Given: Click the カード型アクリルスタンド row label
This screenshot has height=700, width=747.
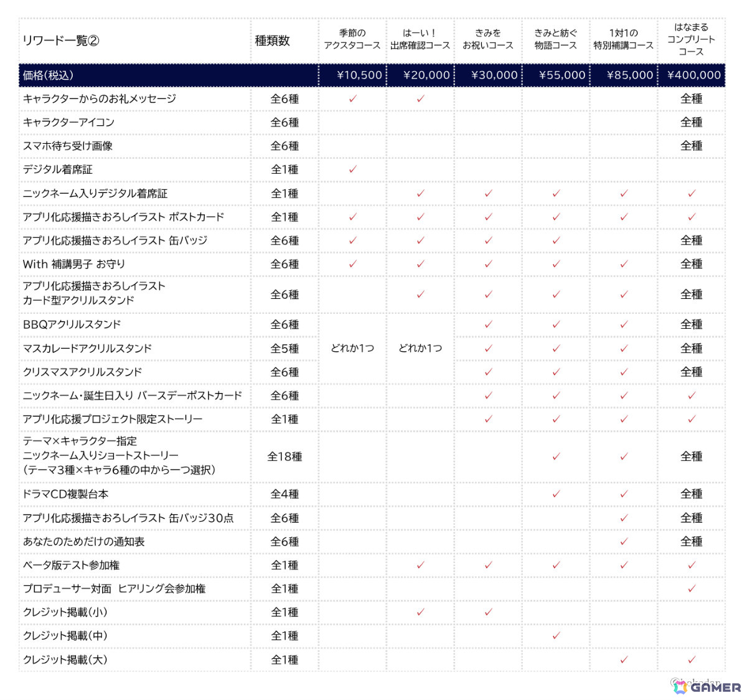Looking at the screenshot, I should [94, 293].
